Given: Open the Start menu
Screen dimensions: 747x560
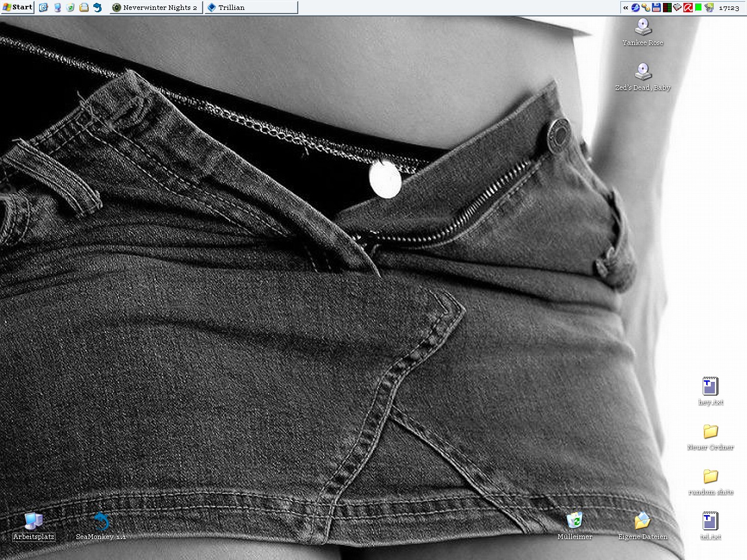Looking at the screenshot, I should [x=18, y=7].
